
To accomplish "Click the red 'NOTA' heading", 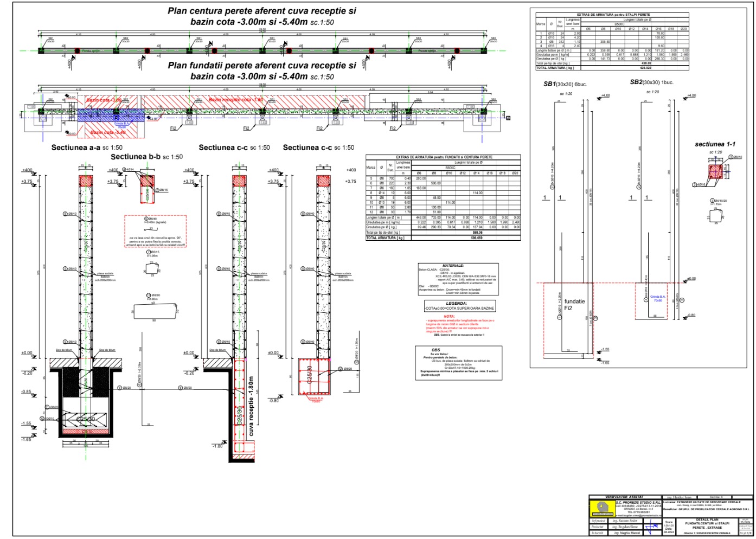I will click(x=449, y=316).
